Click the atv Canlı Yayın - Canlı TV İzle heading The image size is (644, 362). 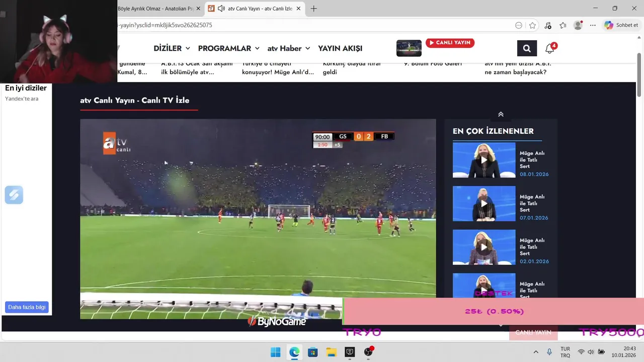click(135, 100)
